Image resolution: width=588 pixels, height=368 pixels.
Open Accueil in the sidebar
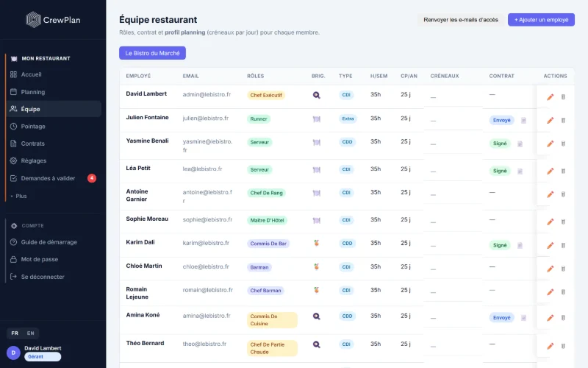53,74
